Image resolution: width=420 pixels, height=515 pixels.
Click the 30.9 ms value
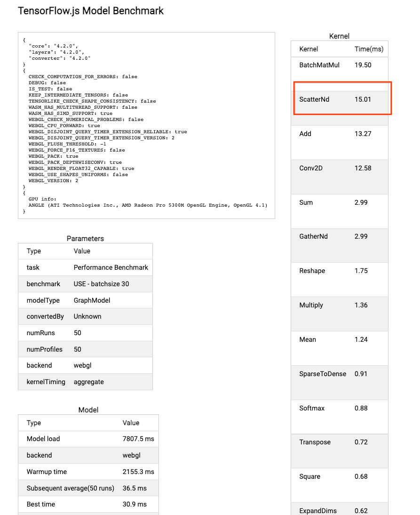(135, 505)
